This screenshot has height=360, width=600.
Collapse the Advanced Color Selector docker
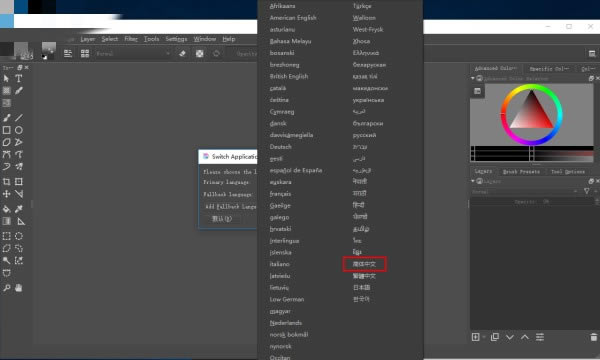click(473, 78)
